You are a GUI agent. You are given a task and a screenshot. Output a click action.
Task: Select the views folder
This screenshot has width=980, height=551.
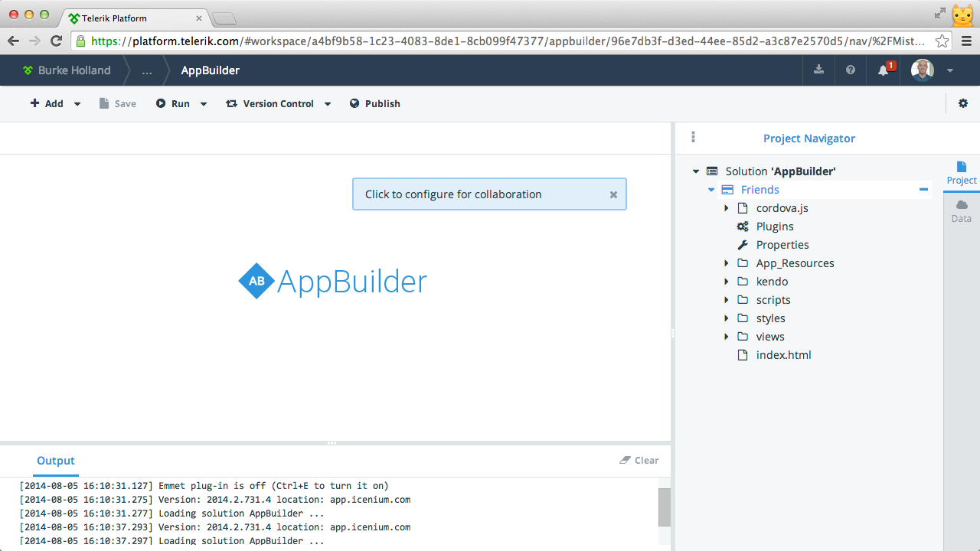click(x=770, y=337)
